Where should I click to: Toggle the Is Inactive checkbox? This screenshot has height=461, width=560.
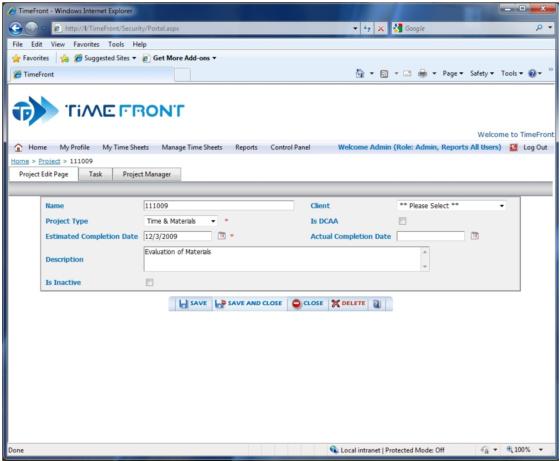coord(149,282)
